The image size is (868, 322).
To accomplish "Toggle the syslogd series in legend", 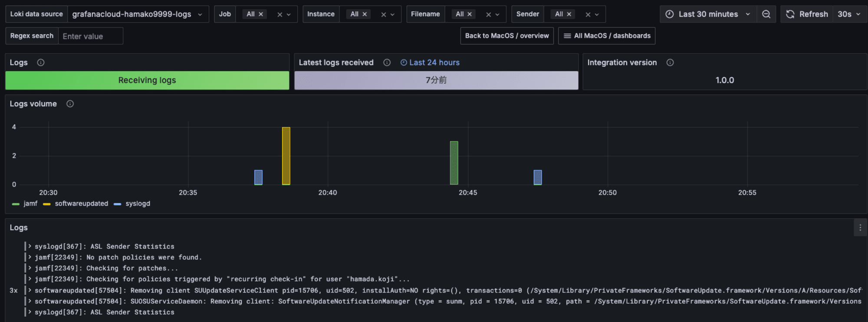I will click(x=138, y=204).
